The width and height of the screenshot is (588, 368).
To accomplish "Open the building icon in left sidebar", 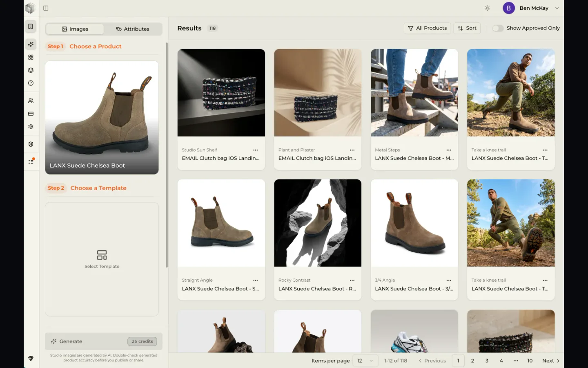I will click(x=31, y=27).
